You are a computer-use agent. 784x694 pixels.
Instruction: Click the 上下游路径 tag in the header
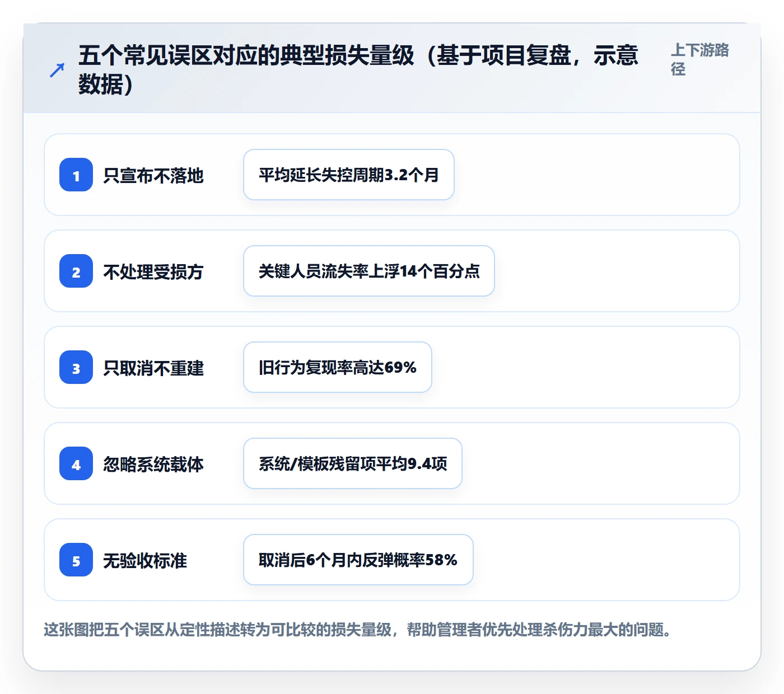[700, 59]
